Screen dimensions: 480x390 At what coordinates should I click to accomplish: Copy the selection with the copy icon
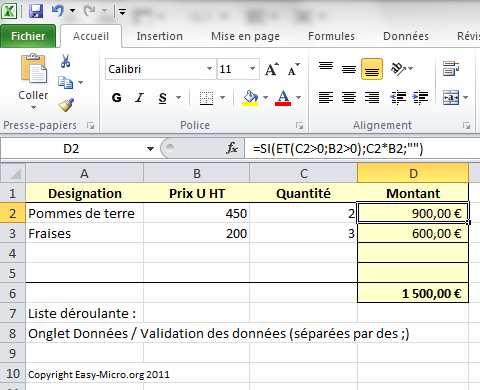coord(65,82)
